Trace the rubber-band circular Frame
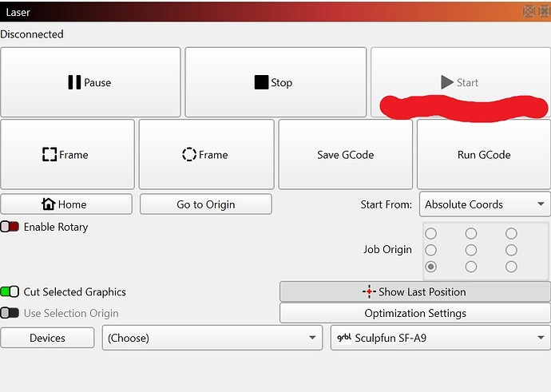Viewport: 551px width, 392px height. point(206,155)
